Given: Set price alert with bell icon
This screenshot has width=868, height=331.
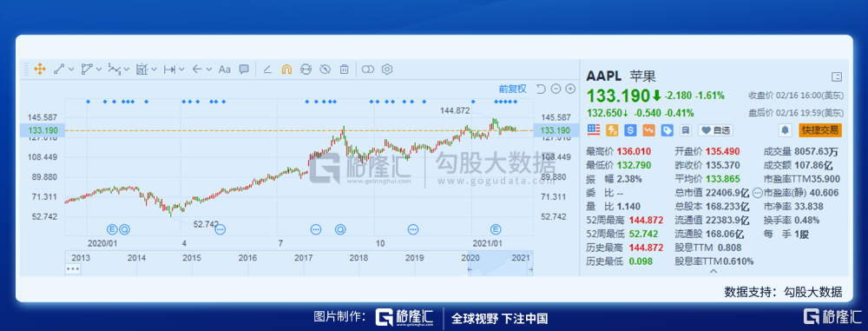Looking at the screenshot, I should point(785,130).
